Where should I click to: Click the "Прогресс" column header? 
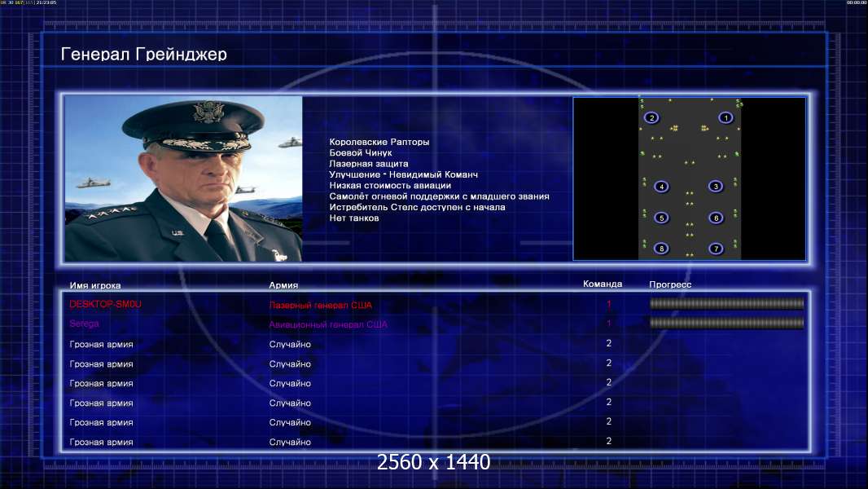point(670,284)
